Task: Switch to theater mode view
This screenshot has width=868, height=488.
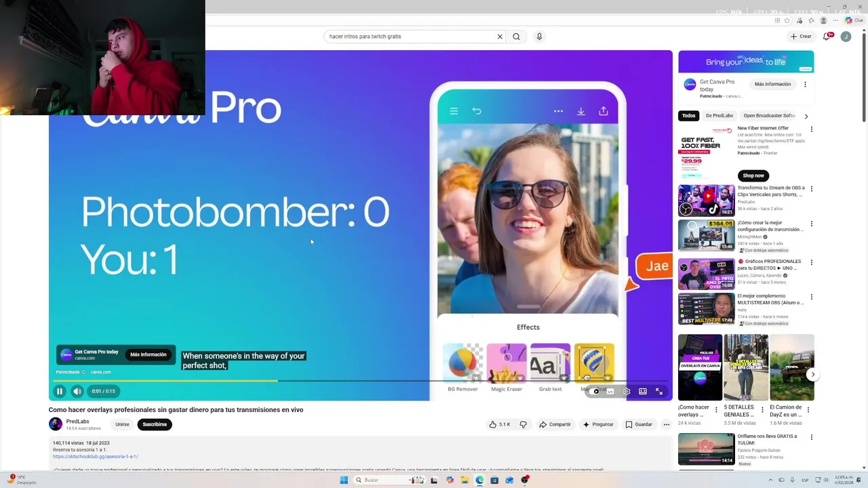Action: (643, 391)
